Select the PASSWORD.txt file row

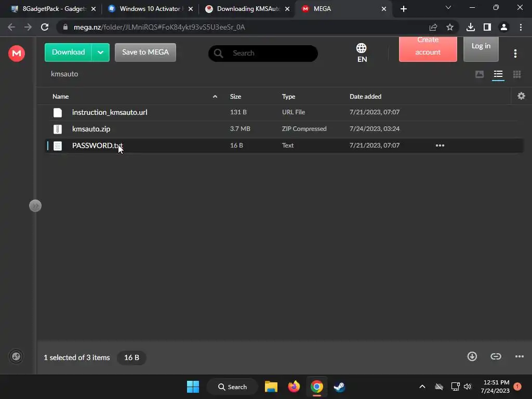[283, 145]
